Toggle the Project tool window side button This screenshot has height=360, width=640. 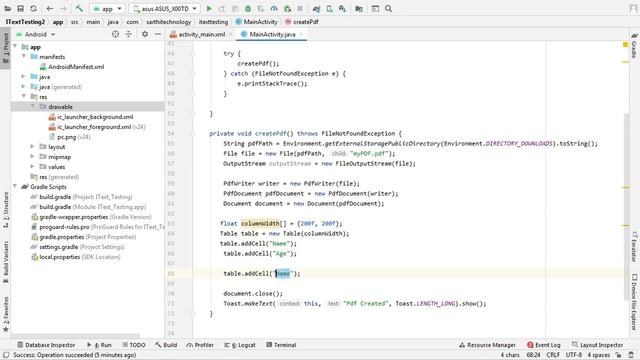(6, 48)
